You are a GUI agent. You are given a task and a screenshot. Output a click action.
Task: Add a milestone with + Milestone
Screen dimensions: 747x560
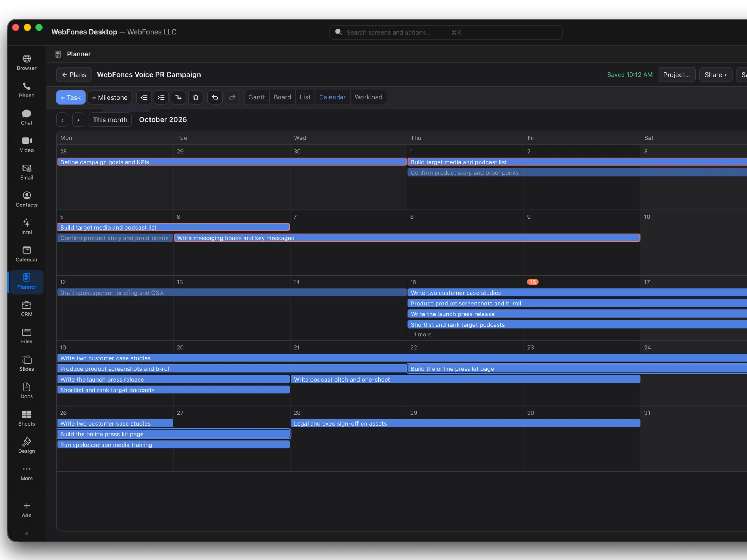110,97
